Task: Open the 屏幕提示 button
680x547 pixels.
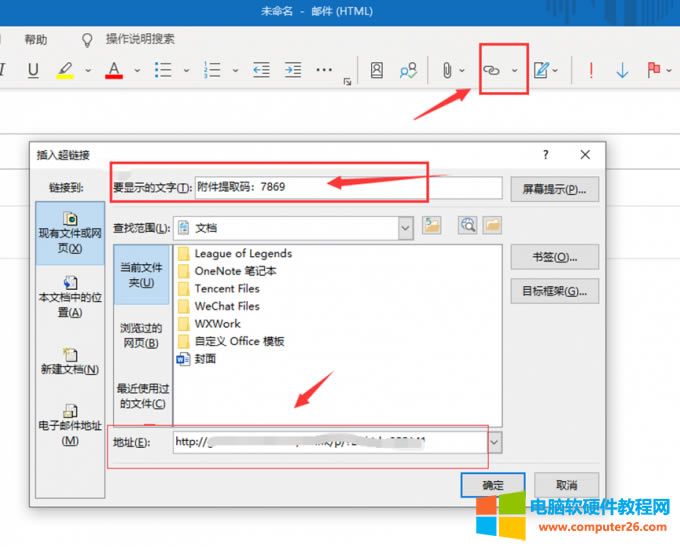Action: (x=555, y=189)
